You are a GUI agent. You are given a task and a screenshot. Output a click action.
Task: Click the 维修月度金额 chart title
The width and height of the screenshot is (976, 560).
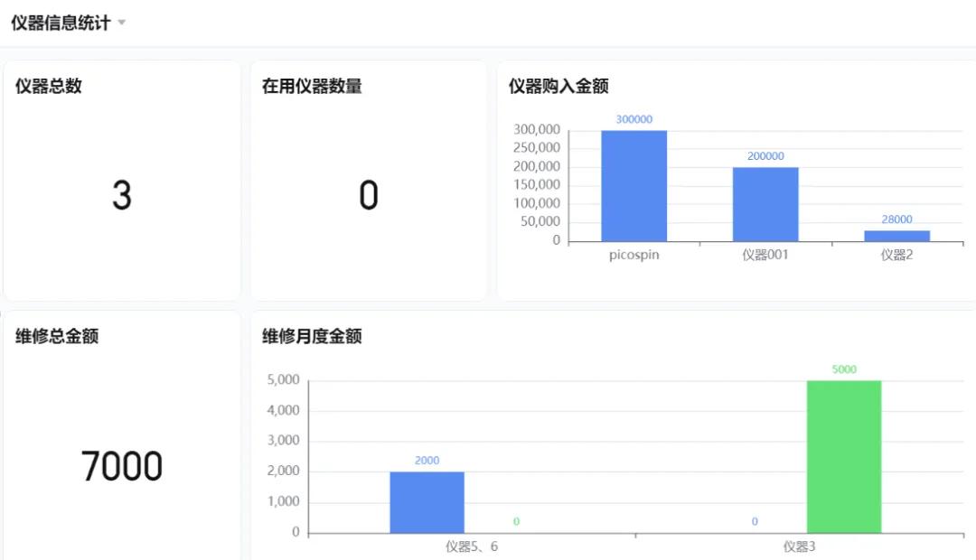point(312,336)
